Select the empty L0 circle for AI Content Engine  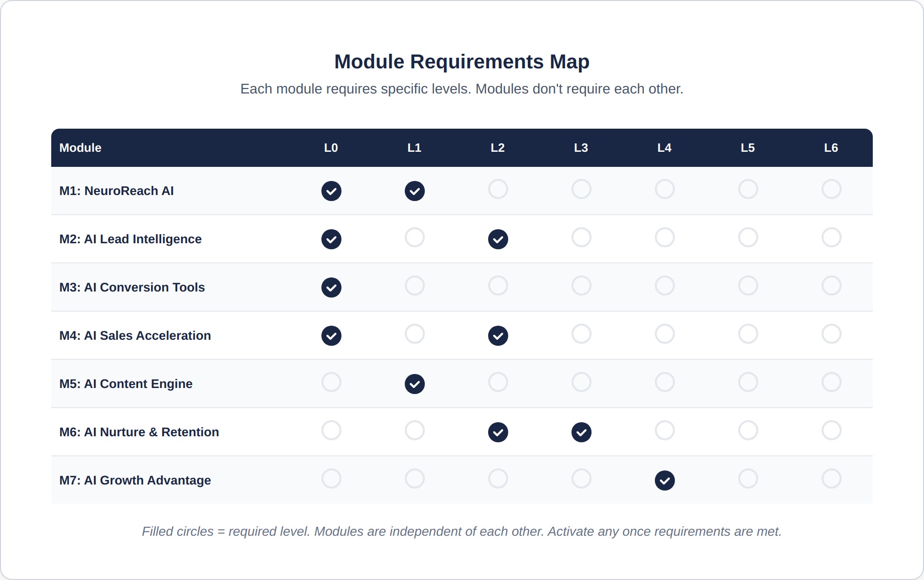331,382
